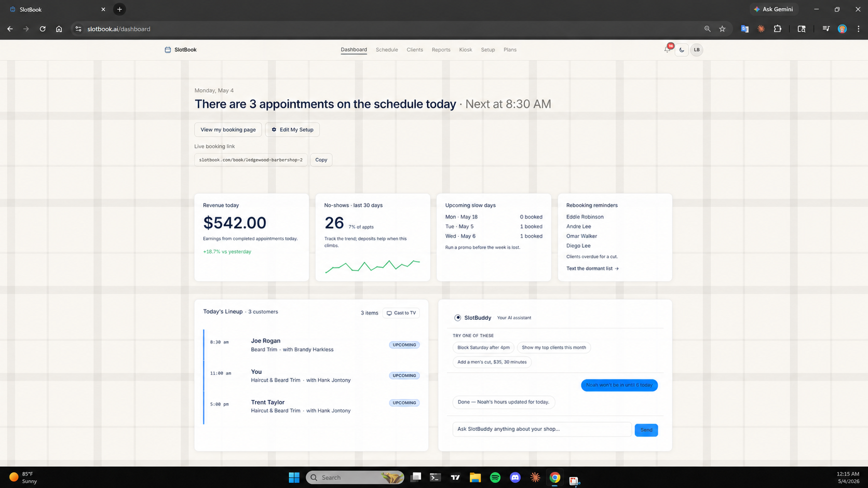Image resolution: width=868 pixels, height=488 pixels.
Task: Click the $542.00 revenue figure
Action: tap(235, 223)
